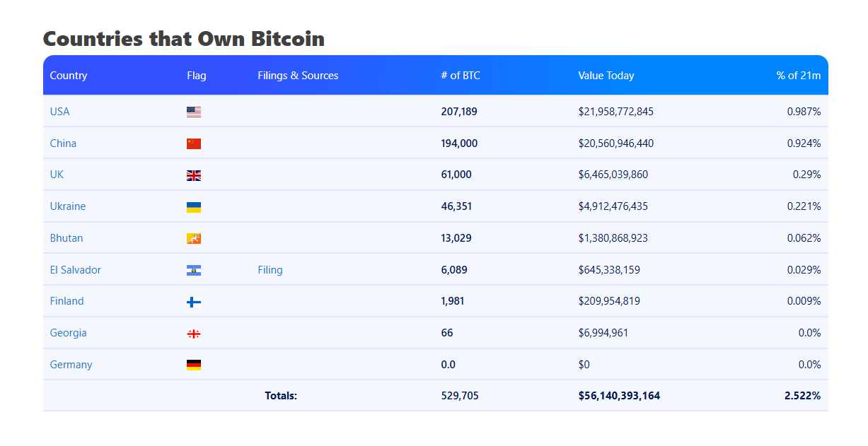Click the '% of 21m' column header
The image size is (868, 446).
(x=798, y=76)
